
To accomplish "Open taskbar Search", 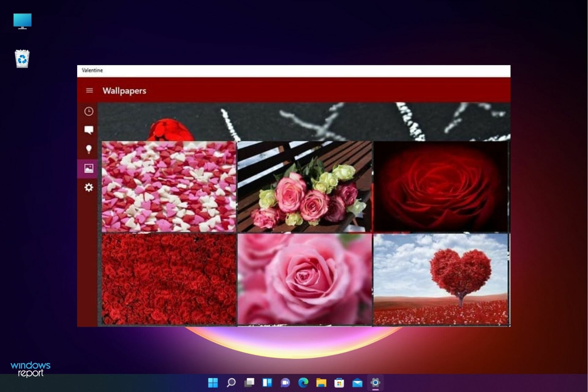I will point(231,383).
